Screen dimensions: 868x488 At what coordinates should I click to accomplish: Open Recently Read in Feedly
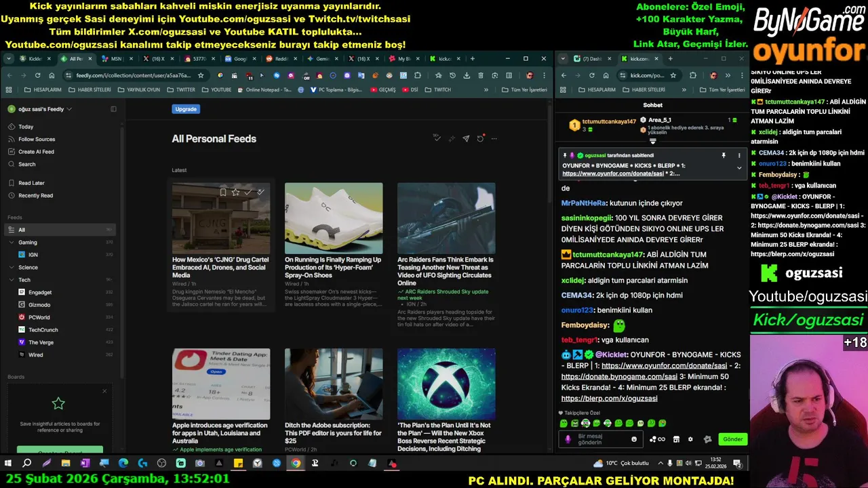pyautogui.click(x=35, y=195)
